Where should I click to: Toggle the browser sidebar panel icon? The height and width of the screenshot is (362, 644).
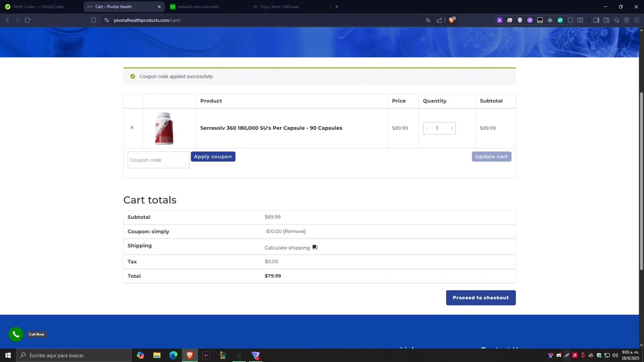[x=596, y=20]
